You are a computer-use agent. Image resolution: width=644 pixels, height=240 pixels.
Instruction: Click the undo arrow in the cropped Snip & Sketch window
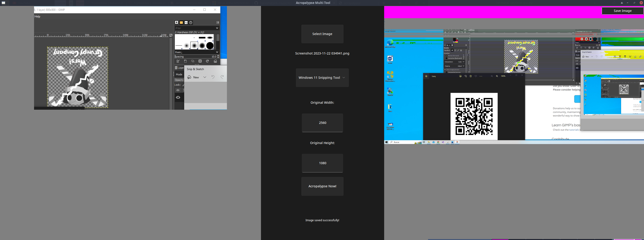pyautogui.click(x=213, y=77)
